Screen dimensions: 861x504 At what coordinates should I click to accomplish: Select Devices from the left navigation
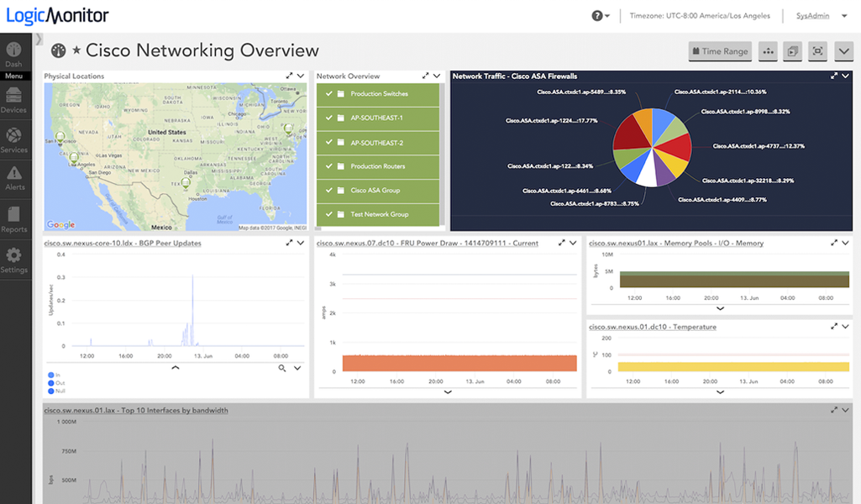pos(13,99)
